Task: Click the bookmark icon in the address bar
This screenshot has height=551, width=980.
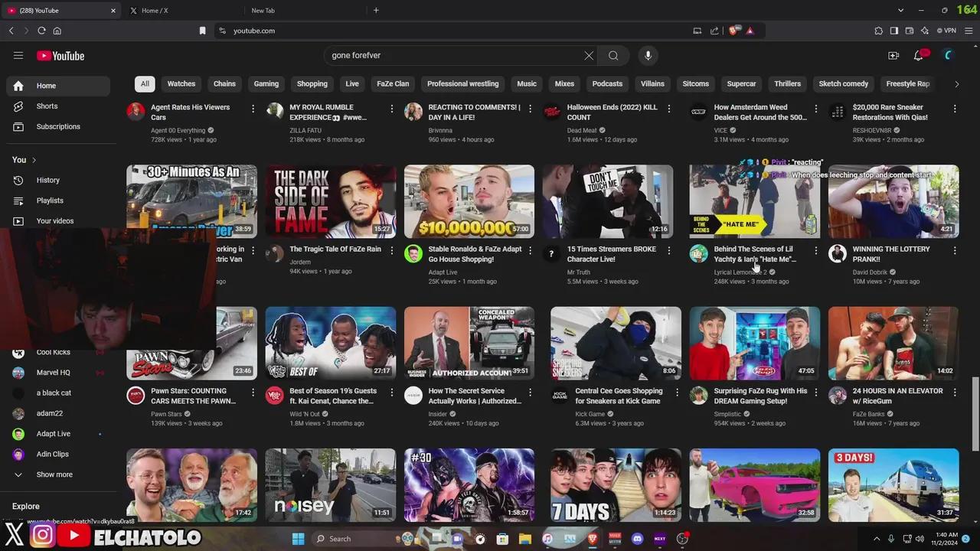Action: (x=202, y=31)
